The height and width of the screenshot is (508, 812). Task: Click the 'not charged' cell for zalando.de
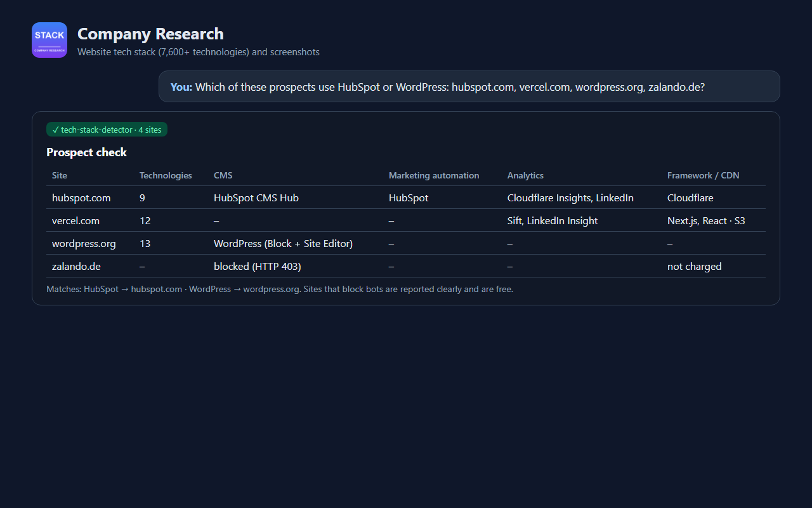pos(695,266)
